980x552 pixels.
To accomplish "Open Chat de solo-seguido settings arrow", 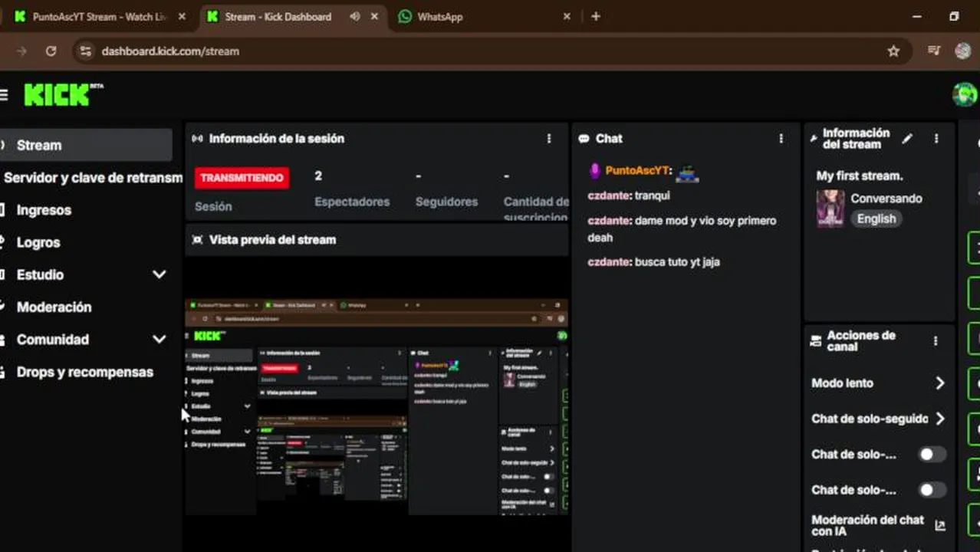I will tap(940, 419).
